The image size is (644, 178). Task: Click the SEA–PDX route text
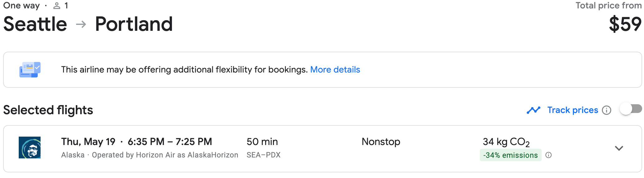pyautogui.click(x=264, y=155)
